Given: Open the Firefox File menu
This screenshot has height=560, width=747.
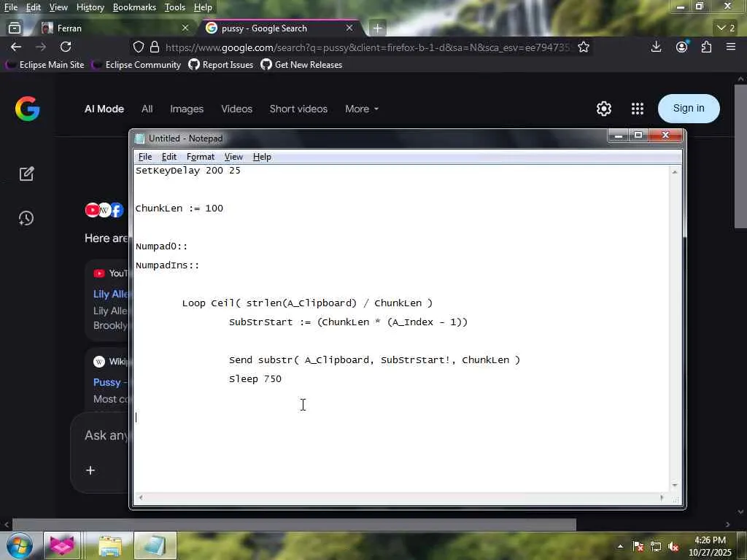Looking at the screenshot, I should coord(11,7).
